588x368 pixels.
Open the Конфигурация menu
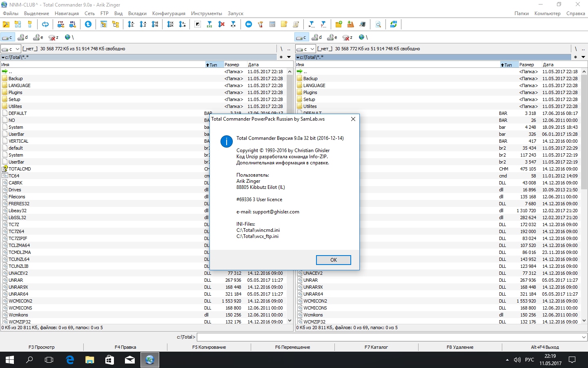click(x=169, y=13)
